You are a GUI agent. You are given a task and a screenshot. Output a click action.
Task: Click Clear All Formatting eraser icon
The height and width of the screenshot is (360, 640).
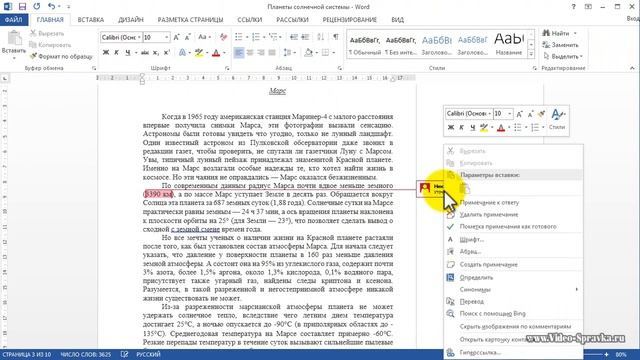coord(223,37)
